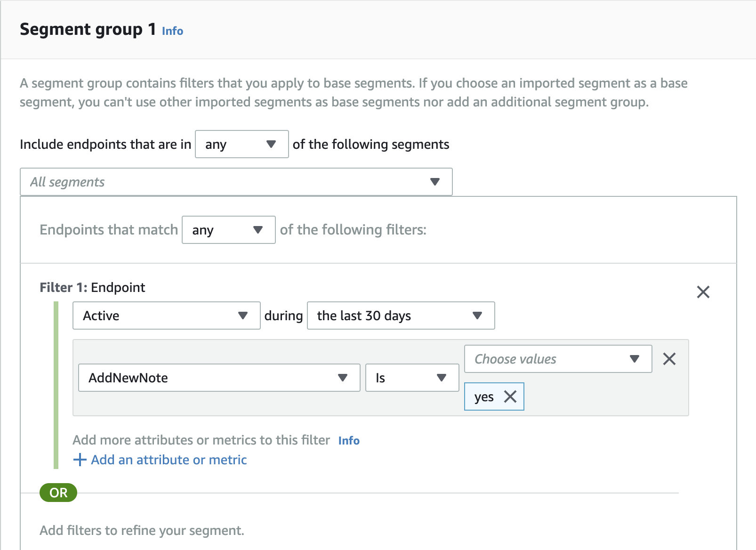
Task: Open the 'Is' operator dropdown
Action: [411, 378]
